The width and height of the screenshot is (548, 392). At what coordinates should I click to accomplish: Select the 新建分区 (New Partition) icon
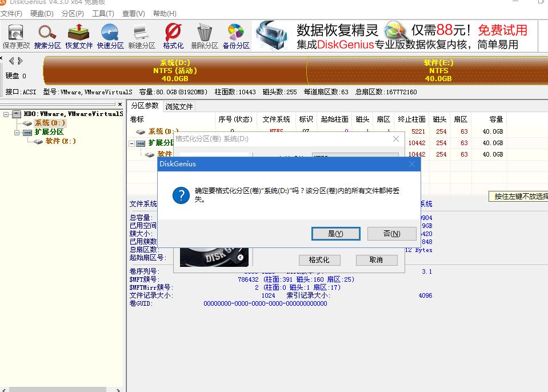click(x=141, y=35)
